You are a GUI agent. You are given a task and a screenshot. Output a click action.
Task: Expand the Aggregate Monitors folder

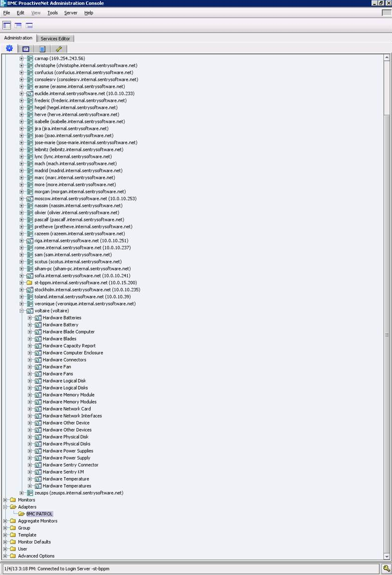5,521
